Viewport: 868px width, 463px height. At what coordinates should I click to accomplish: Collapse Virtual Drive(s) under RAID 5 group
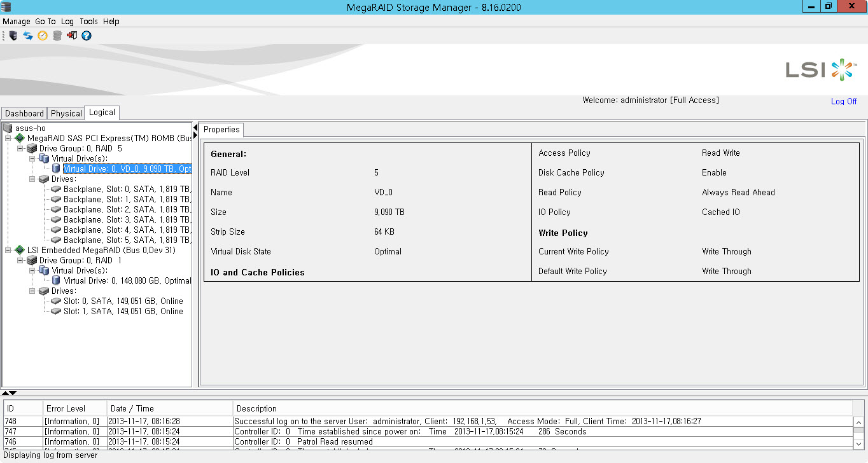pyautogui.click(x=32, y=158)
